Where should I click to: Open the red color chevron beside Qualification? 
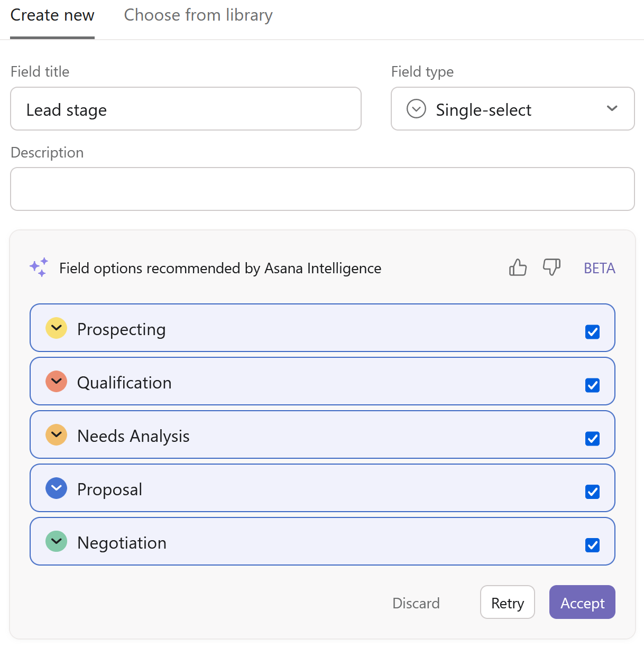pyautogui.click(x=56, y=382)
